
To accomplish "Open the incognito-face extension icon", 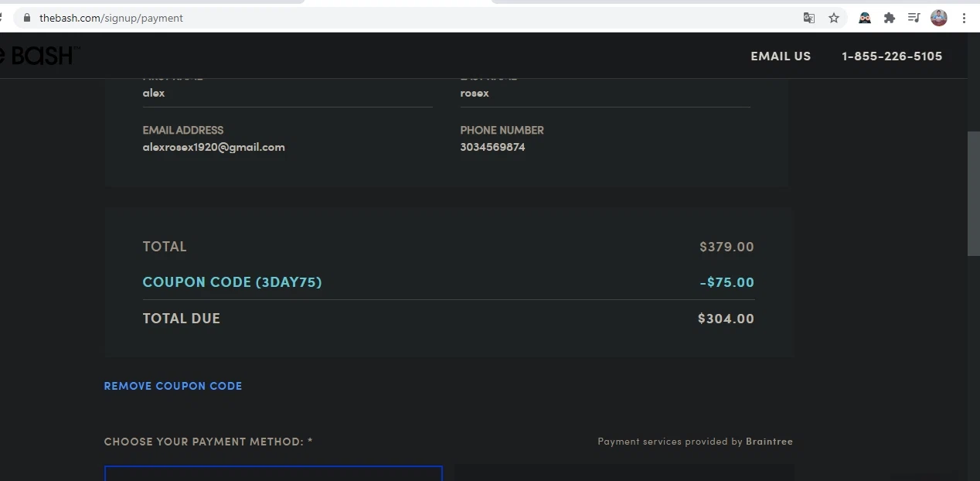I will (x=865, y=18).
